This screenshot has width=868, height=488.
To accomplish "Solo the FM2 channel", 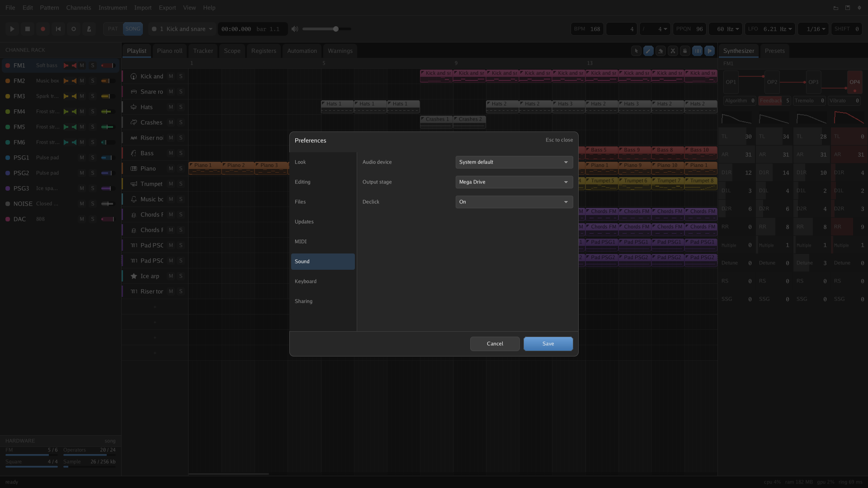I will tap(93, 81).
